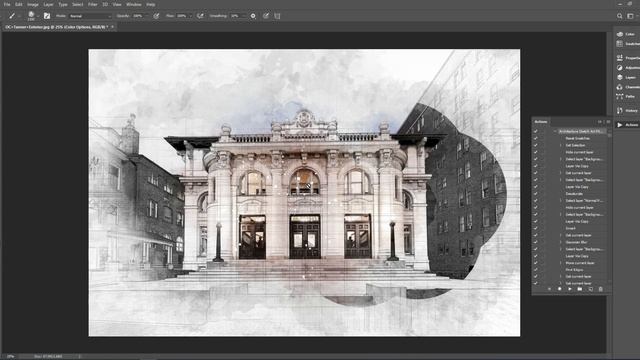This screenshot has width=640, height=360.
Task: Stop playing/recording in Actions panel
Action: 549,289
